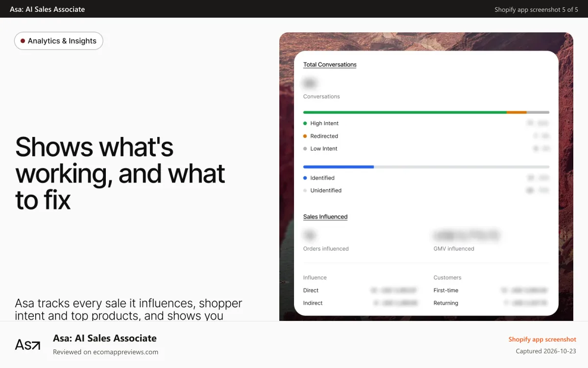Viewport: 588px width, 368px height.
Task: Click the grey Low Intent dot
Action: (305, 149)
